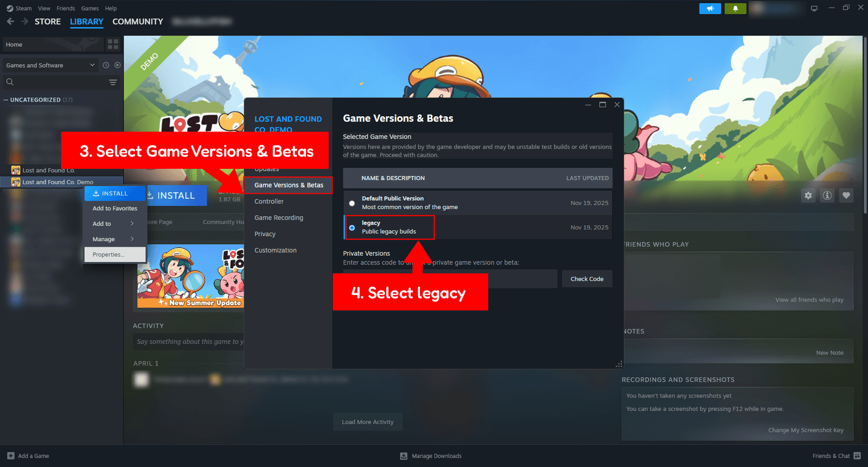Click the library search magnifier icon
The height and width of the screenshot is (467, 868).
click(x=10, y=82)
